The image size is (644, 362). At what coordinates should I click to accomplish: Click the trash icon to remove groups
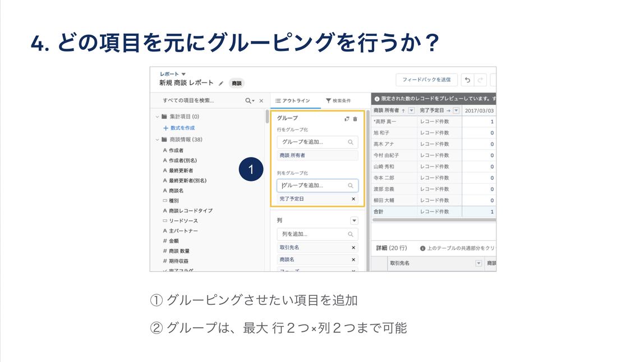pos(355,119)
